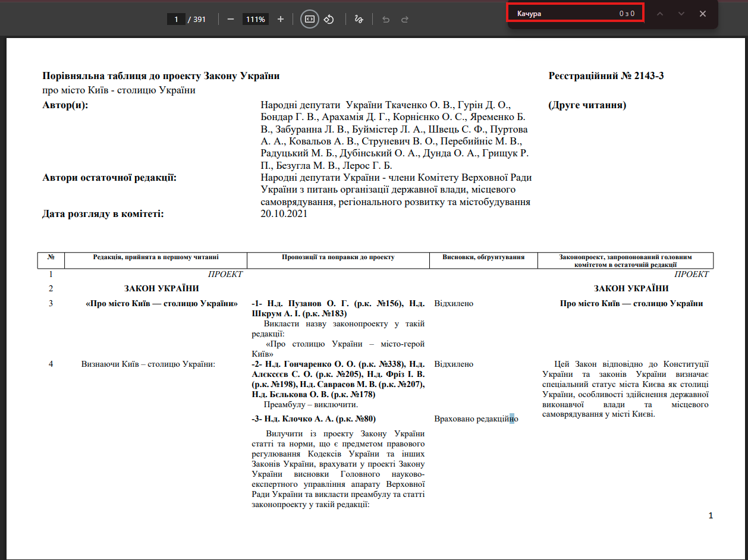Click the current page number field

tap(176, 19)
